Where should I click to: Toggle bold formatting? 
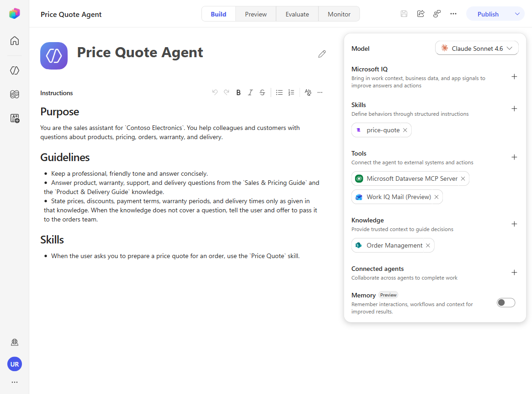239,92
